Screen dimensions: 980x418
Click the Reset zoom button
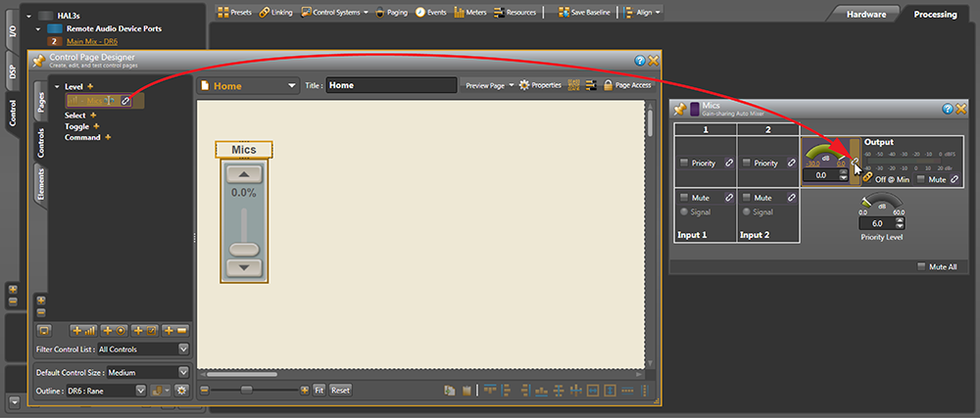point(341,390)
